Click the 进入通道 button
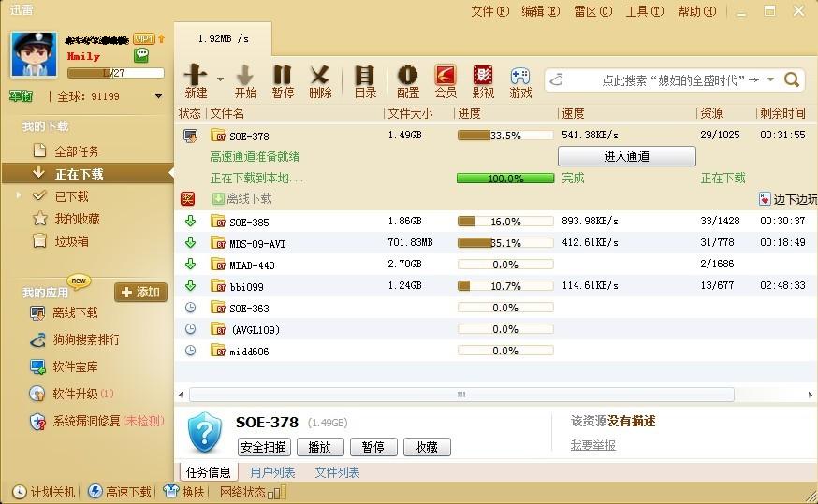Image resolution: width=818 pixels, height=504 pixels. 626,156
